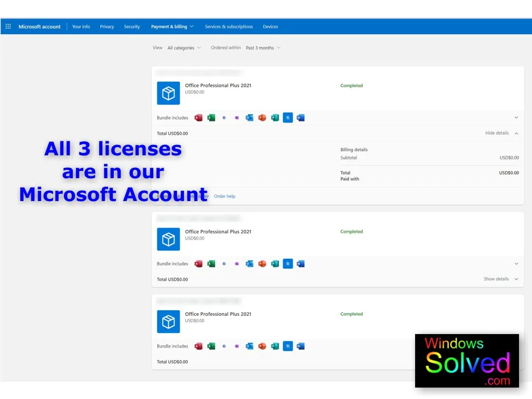Expand bundle chevron of the first order
The height and width of the screenshot is (399, 532).
[516, 117]
